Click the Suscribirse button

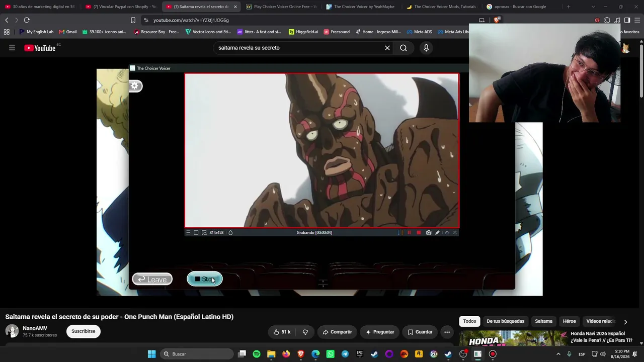83,331
